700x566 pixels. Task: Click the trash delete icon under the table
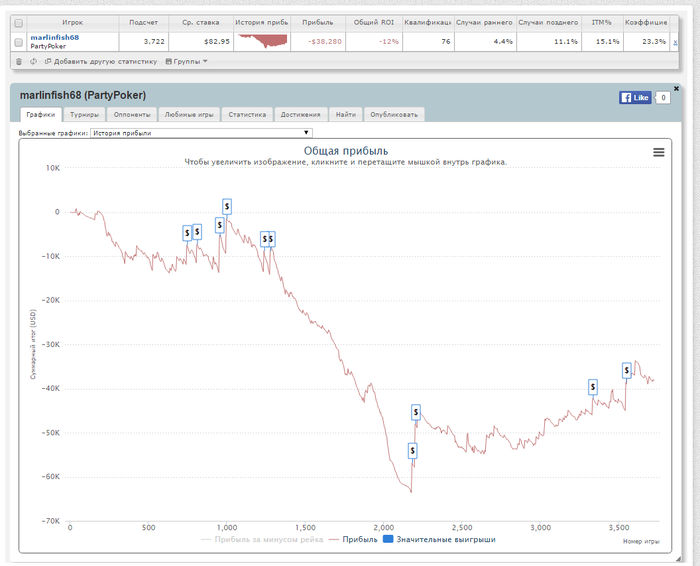19,62
